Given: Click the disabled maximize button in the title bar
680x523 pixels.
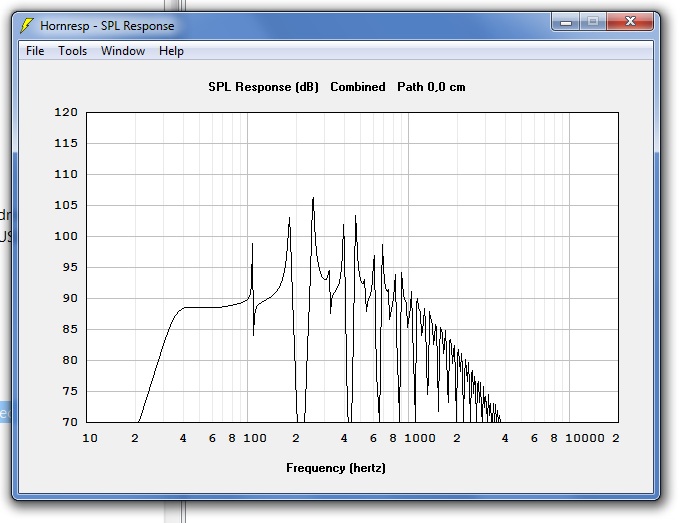Looking at the screenshot, I should [x=593, y=22].
